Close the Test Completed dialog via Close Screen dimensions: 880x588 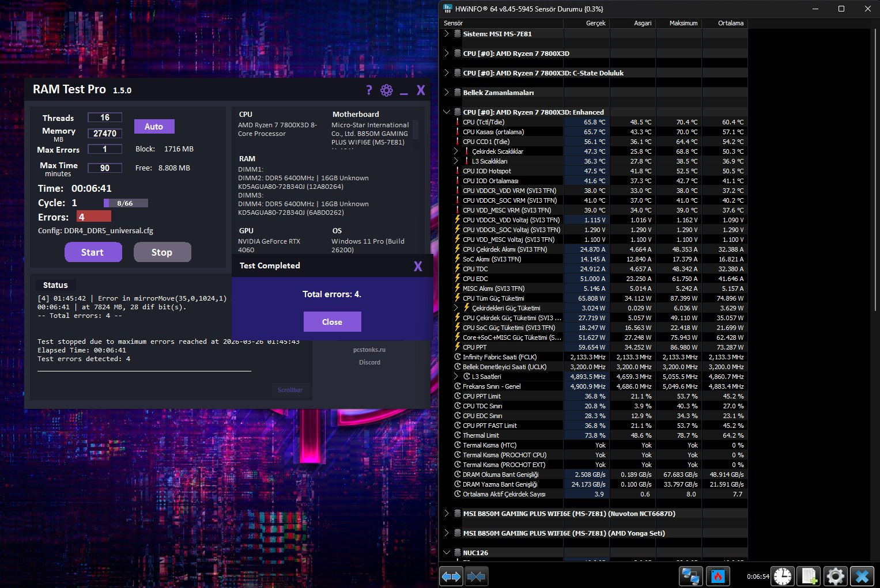pos(333,322)
